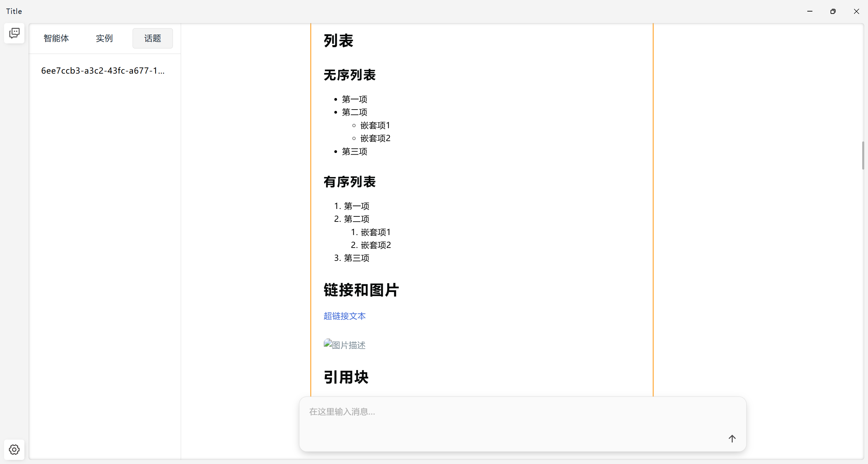Select the 无序列表 section heading
The image size is (868, 464).
[x=349, y=75]
